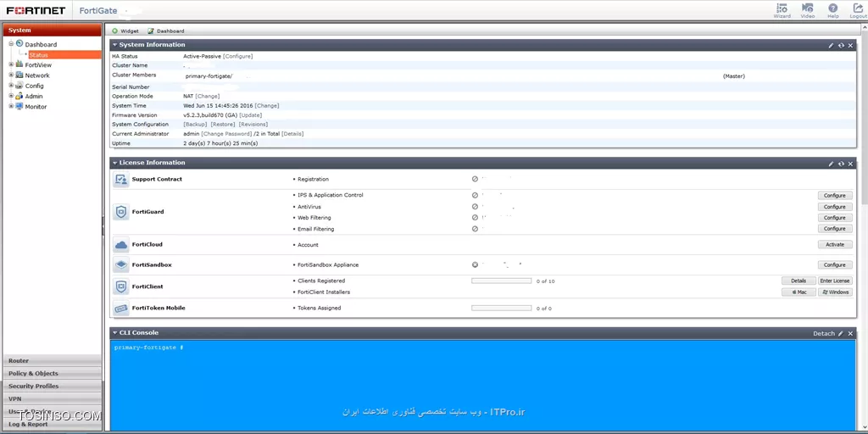This screenshot has width=868, height=434.
Task: Click Change link for System Time
Action: (x=267, y=106)
